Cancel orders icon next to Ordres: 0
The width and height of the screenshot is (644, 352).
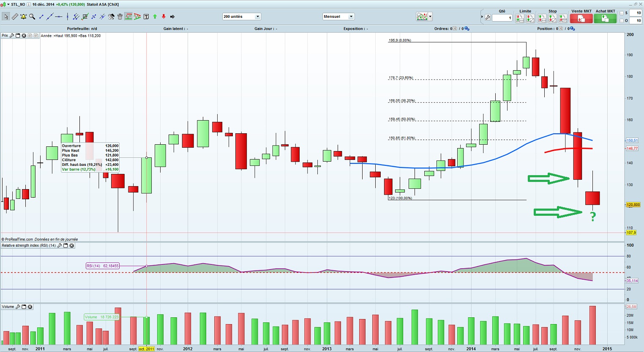coord(455,28)
